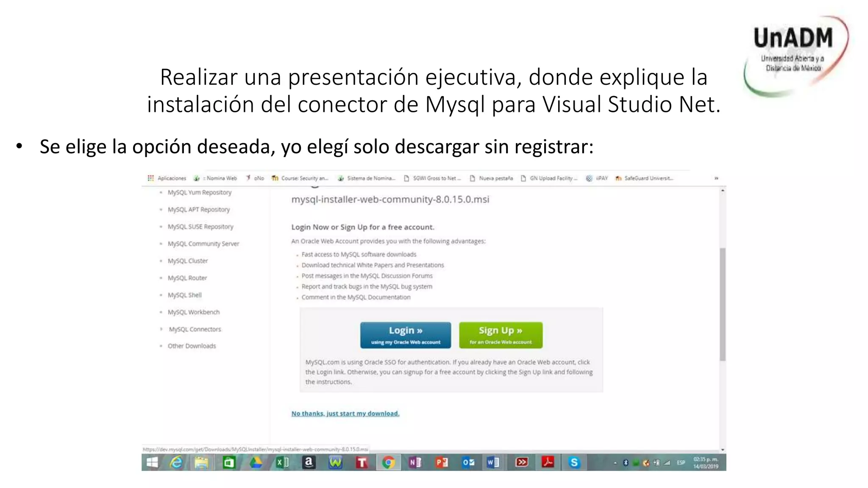Select MySQL Workbench in sidebar

pyautogui.click(x=194, y=312)
